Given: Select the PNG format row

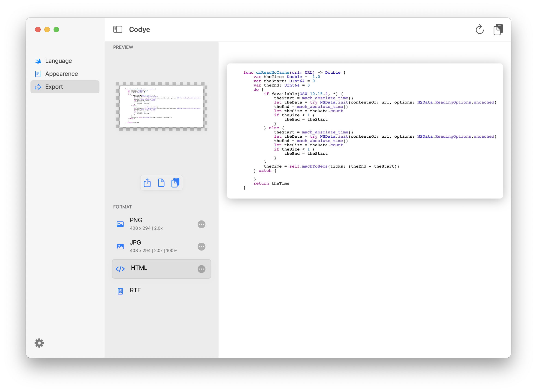Looking at the screenshot, I should point(161,224).
